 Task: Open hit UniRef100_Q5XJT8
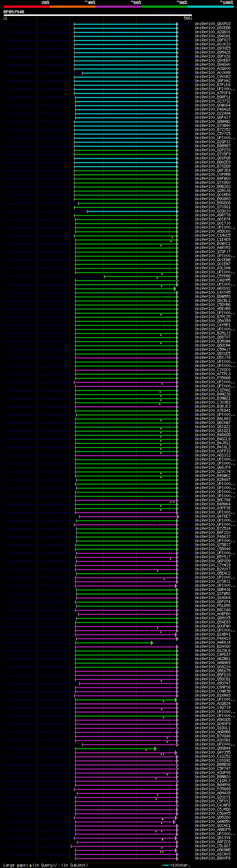click(x=213, y=357)
